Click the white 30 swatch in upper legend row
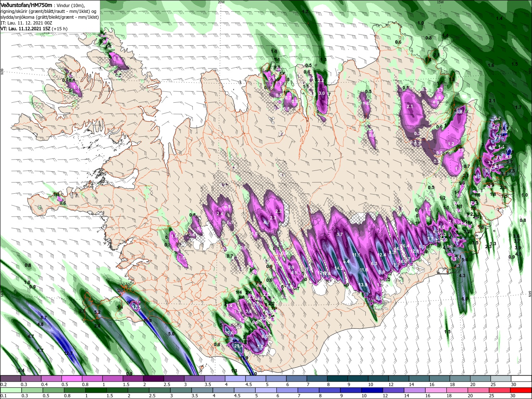This screenshot has width=532, height=399. point(521,379)
